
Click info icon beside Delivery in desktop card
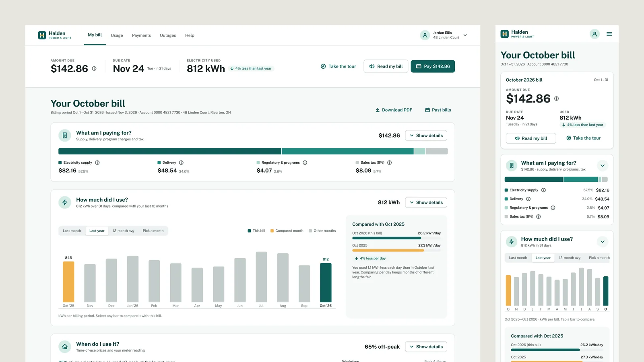click(x=181, y=162)
